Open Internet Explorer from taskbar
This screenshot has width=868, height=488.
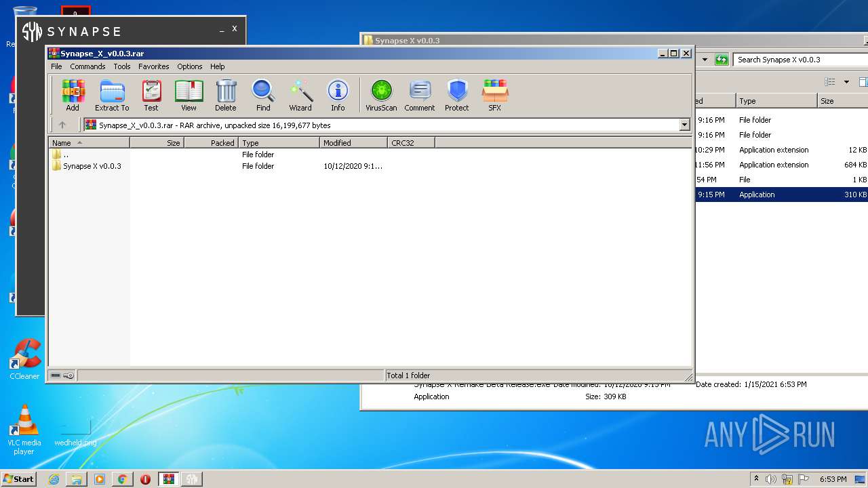click(x=54, y=479)
